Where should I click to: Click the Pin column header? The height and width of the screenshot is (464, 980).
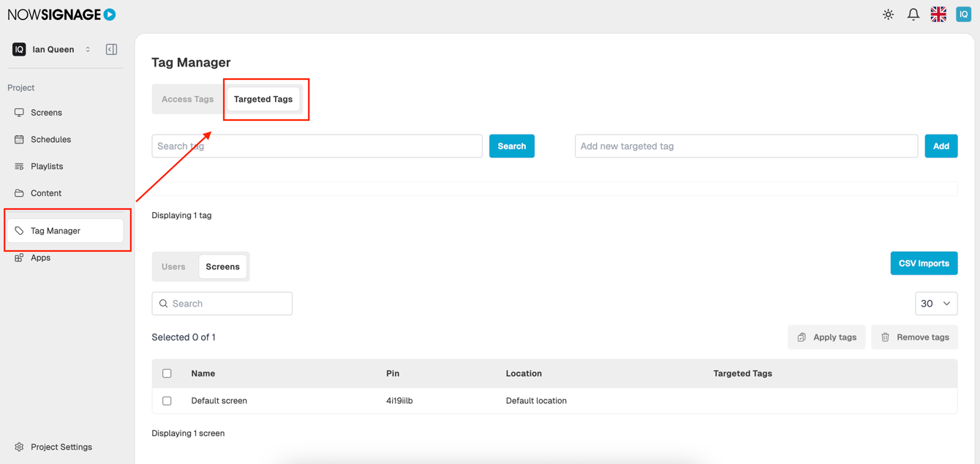click(x=393, y=374)
